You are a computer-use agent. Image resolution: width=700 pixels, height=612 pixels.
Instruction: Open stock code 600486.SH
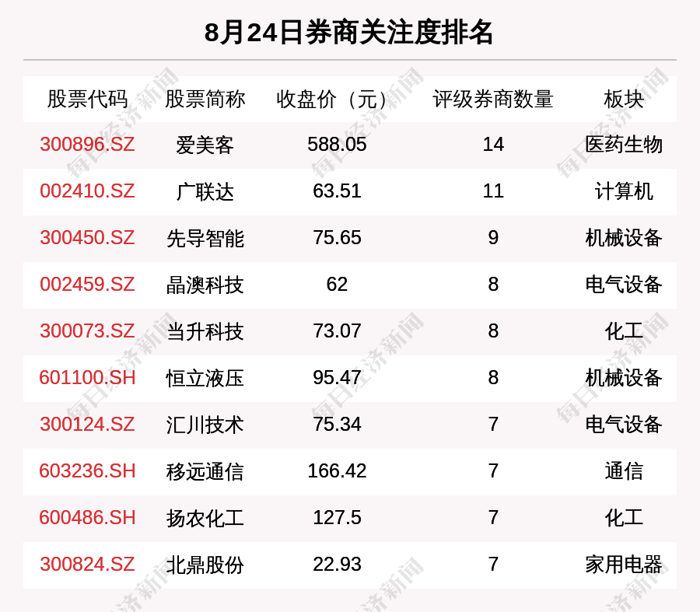(x=87, y=518)
